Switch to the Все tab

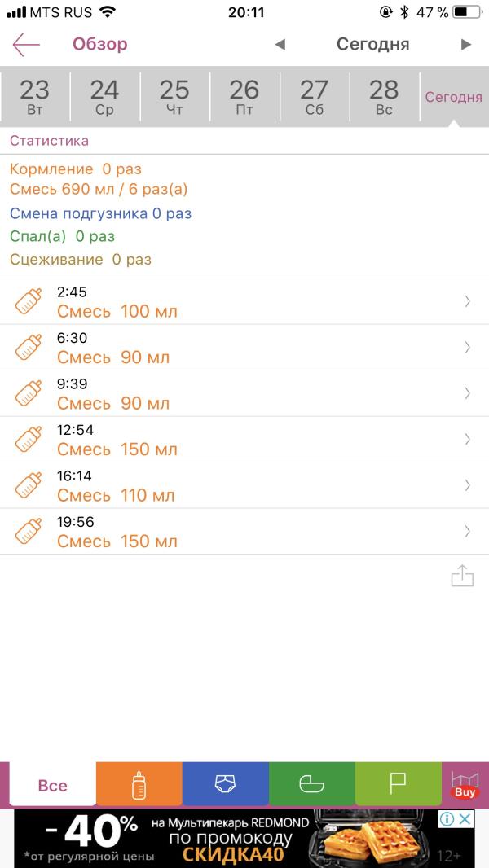(53, 785)
